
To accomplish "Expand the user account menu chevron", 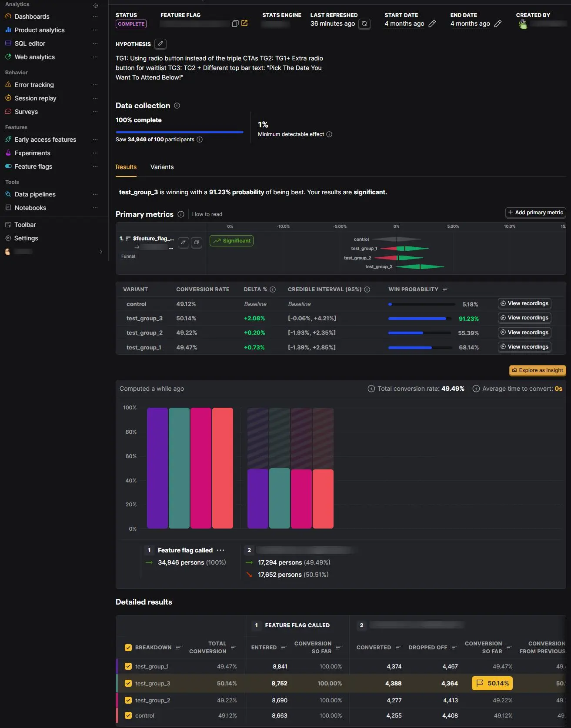I will (x=101, y=252).
